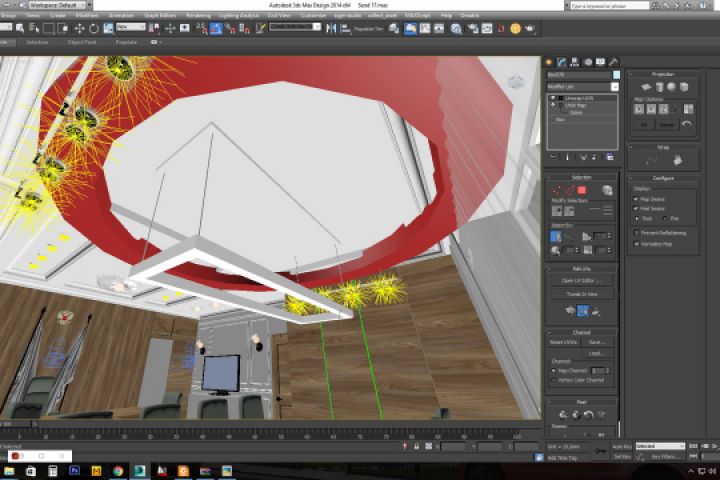Open the Modifiers menu
The height and width of the screenshot is (480, 720).
[x=87, y=16]
